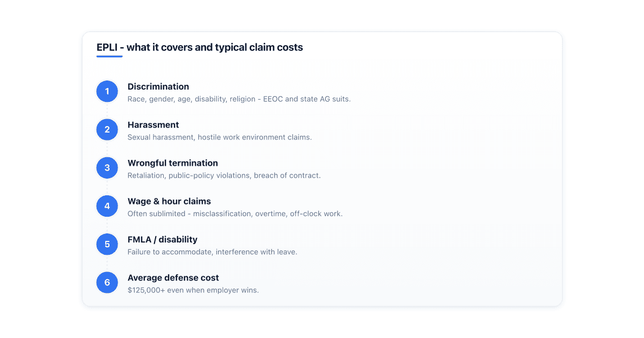Click the FMLA / disability heading
The width and height of the screenshot is (644, 338).
[x=163, y=239]
